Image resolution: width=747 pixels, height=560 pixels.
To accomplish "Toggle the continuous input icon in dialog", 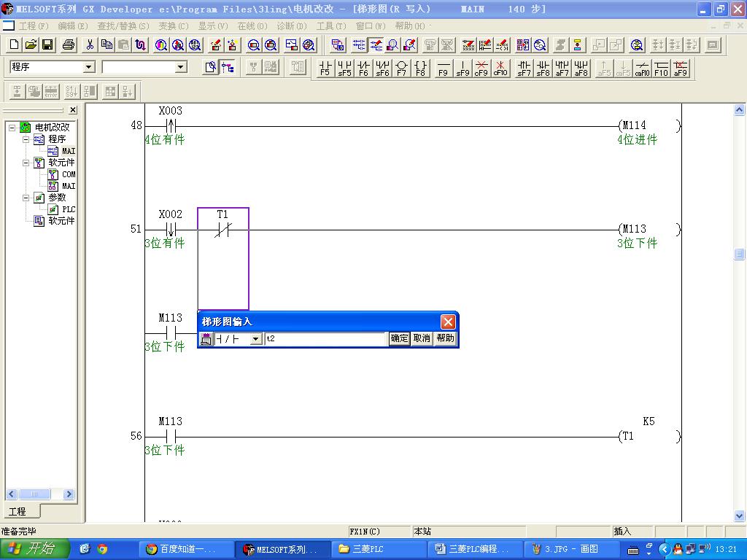I will [x=206, y=339].
